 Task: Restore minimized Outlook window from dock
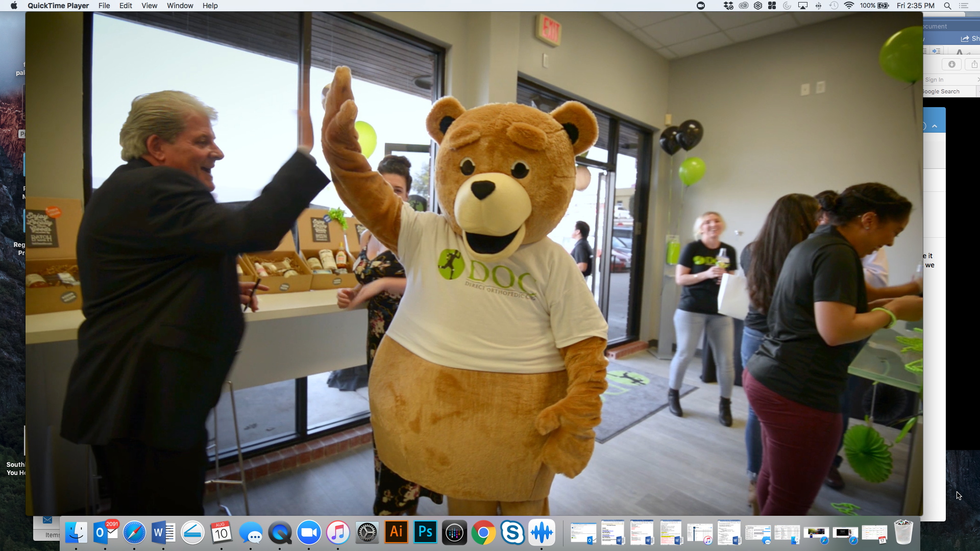coord(583,533)
